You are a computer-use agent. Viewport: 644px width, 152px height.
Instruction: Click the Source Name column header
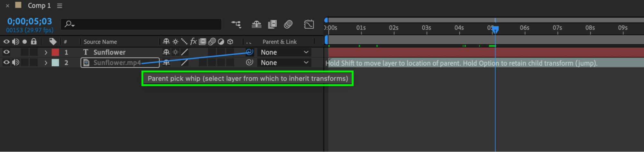100,42
